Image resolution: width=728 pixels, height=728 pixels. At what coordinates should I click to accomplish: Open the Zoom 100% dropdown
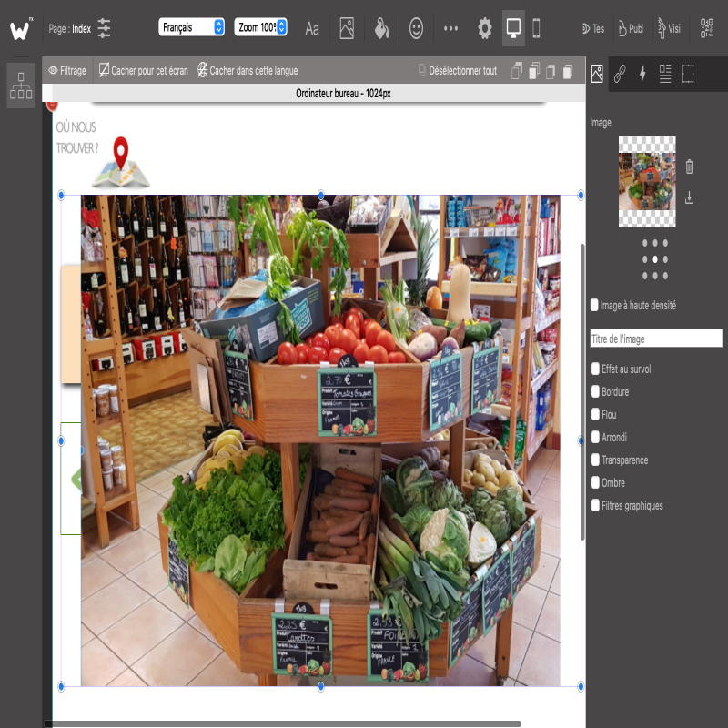pos(261,27)
